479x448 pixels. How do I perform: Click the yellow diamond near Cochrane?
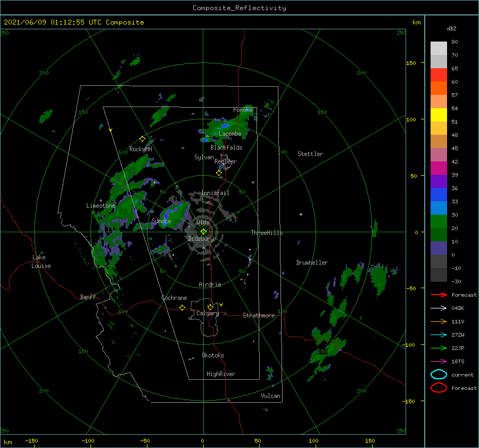[x=182, y=308]
